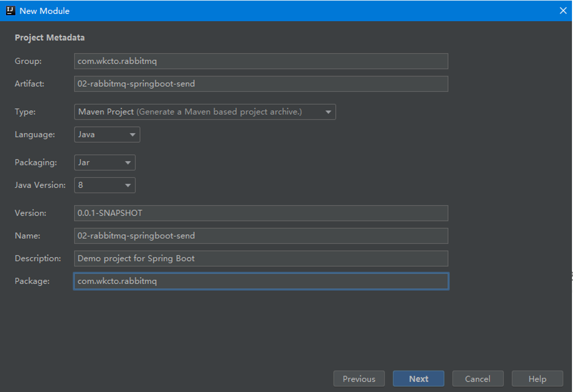Click the Packaging: label
This screenshot has height=392, width=573.
pyautogui.click(x=36, y=162)
